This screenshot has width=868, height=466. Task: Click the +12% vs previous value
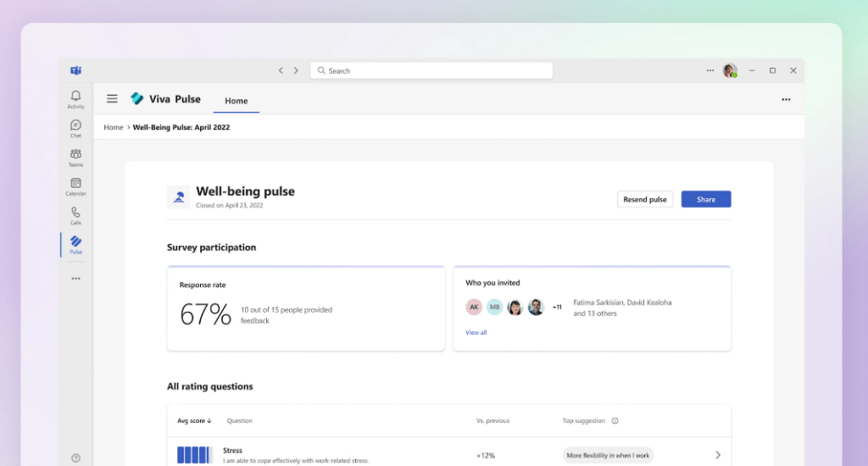point(486,456)
